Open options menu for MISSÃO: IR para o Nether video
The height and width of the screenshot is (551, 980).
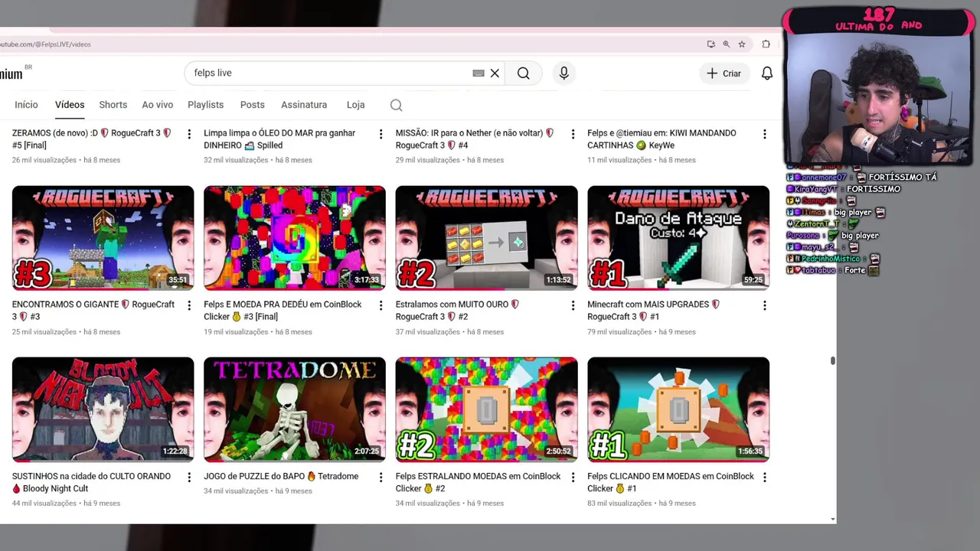[x=573, y=134]
